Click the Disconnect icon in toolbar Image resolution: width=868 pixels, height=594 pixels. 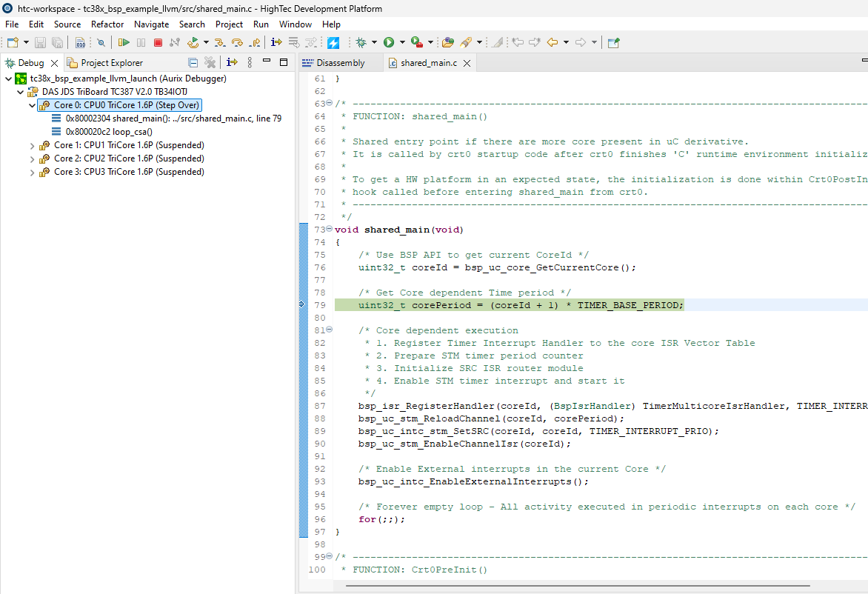click(175, 42)
